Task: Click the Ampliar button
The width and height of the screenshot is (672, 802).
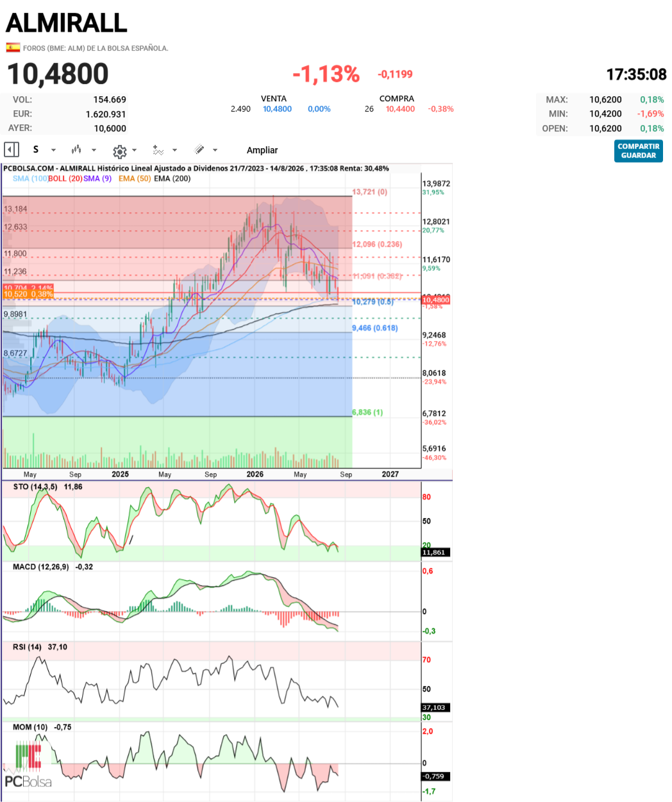Action: (x=262, y=150)
